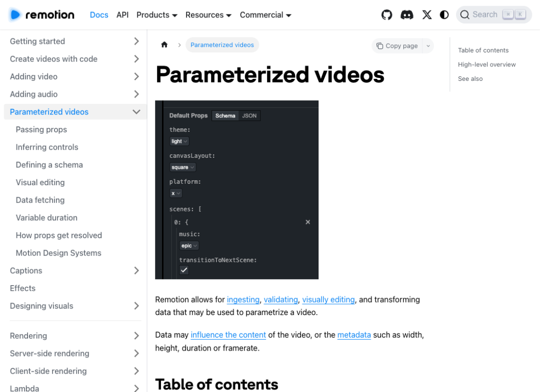Viewport: 540px width, 392px height.
Task: Open the X (Twitter) profile icon
Action: pos(427,15)
